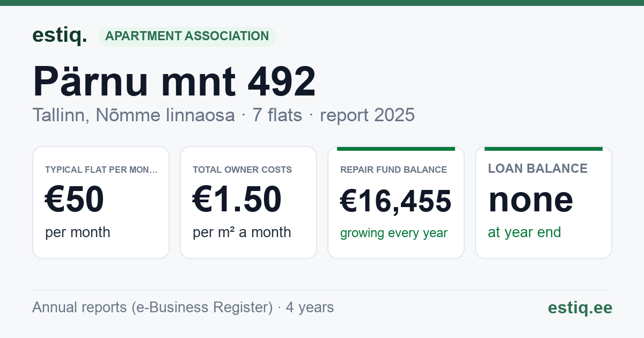This screenshot has width=644, height=338.
Task: Click 'at year end' text
Action: [524, 232]
